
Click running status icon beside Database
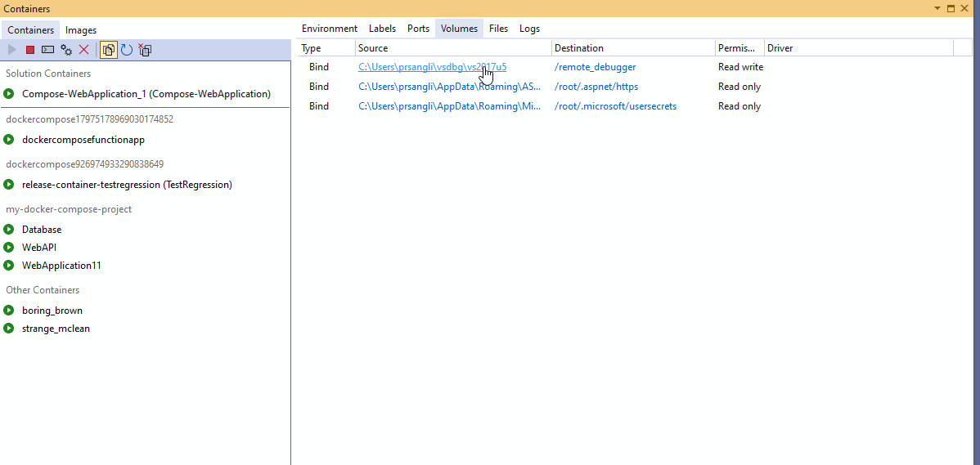point(9,230)
